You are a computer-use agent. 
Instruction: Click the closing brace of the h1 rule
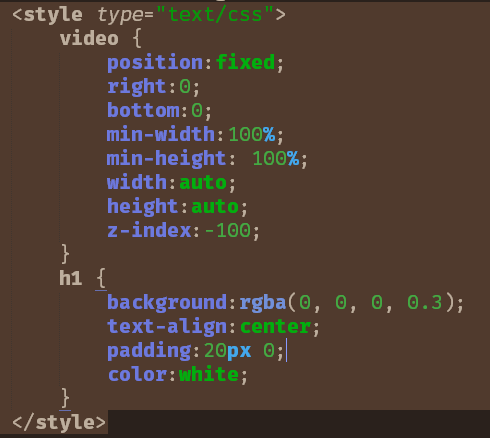pyautogui.click(x=65, y=398)
